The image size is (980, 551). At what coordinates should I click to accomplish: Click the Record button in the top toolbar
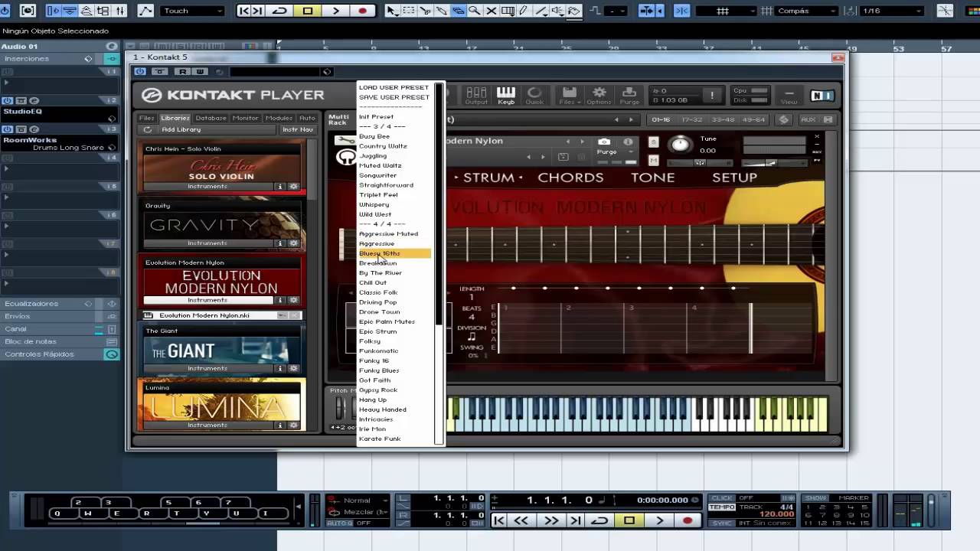point(362,11)
